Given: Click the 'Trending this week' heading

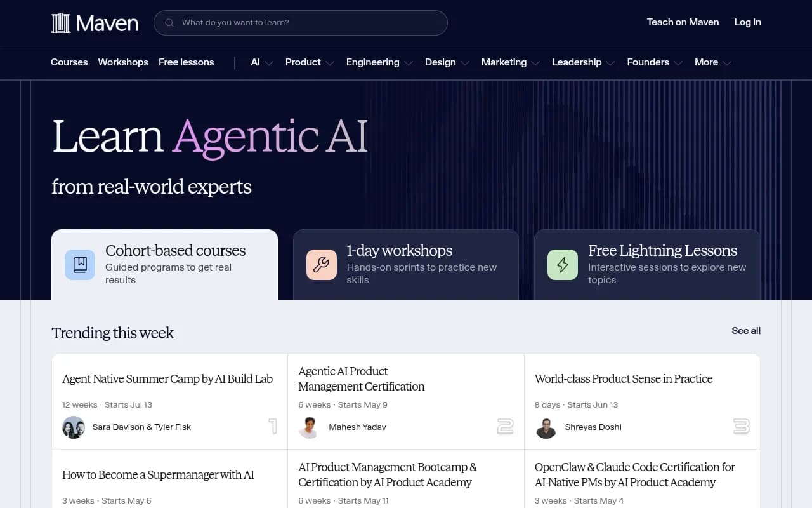Looking at the screenshot, I should (x=112, y=333).
